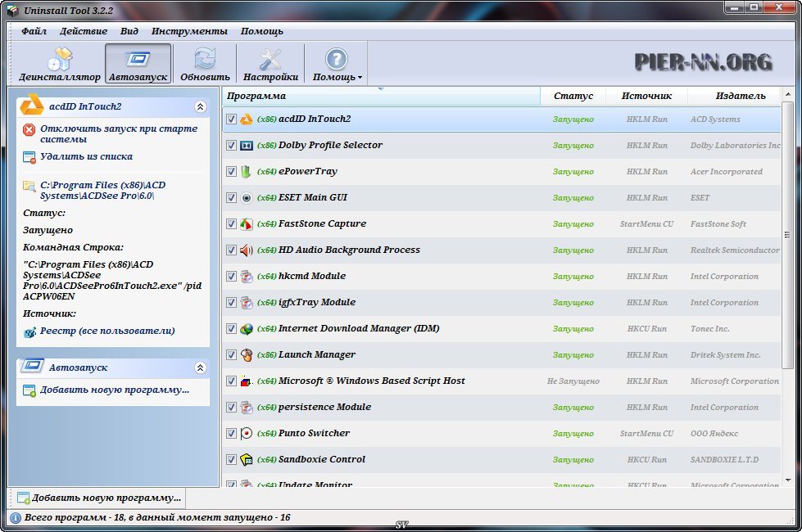Click the Launch Manager icon
The width and height of the screenshot is (802, 532).
247,354
